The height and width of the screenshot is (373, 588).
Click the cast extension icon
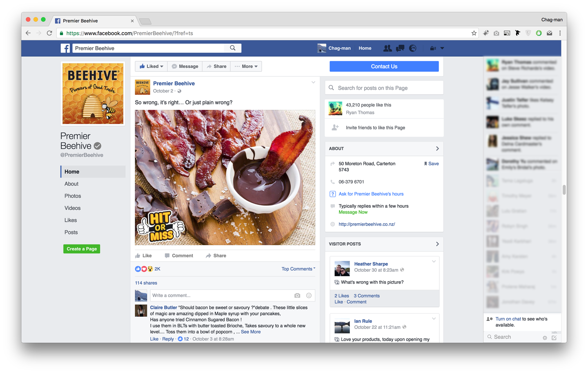507,33
